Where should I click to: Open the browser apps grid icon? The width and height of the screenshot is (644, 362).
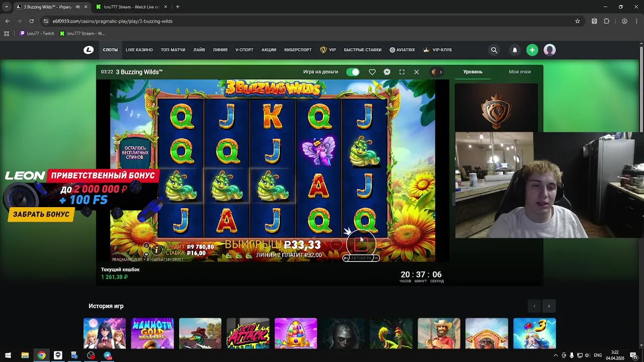7,34
